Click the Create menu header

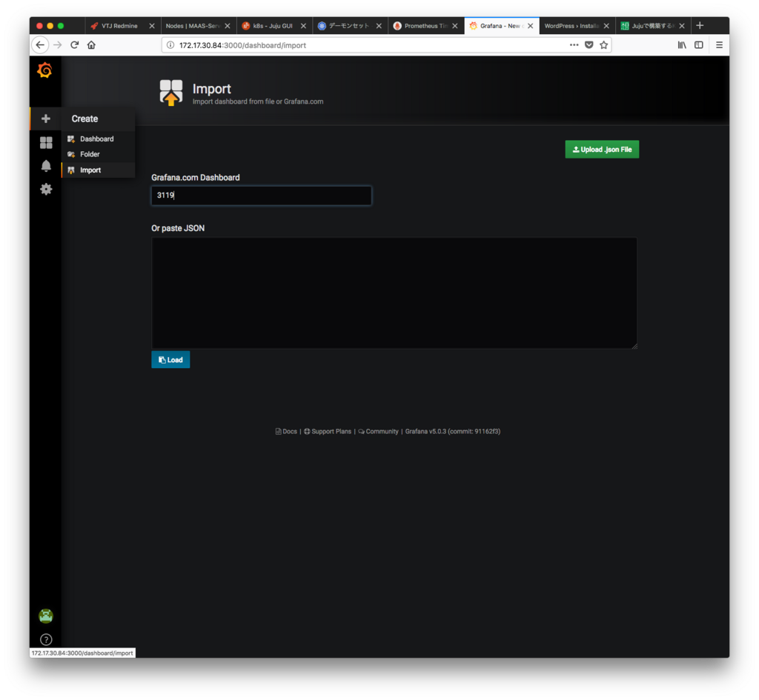(x=84, y=119)
